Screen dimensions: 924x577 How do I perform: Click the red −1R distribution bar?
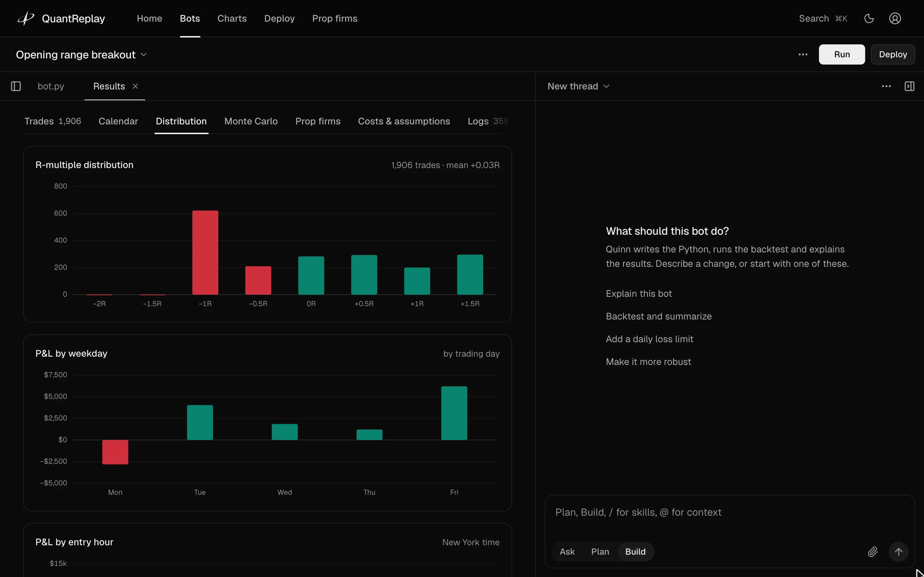(x=205, y=252)
